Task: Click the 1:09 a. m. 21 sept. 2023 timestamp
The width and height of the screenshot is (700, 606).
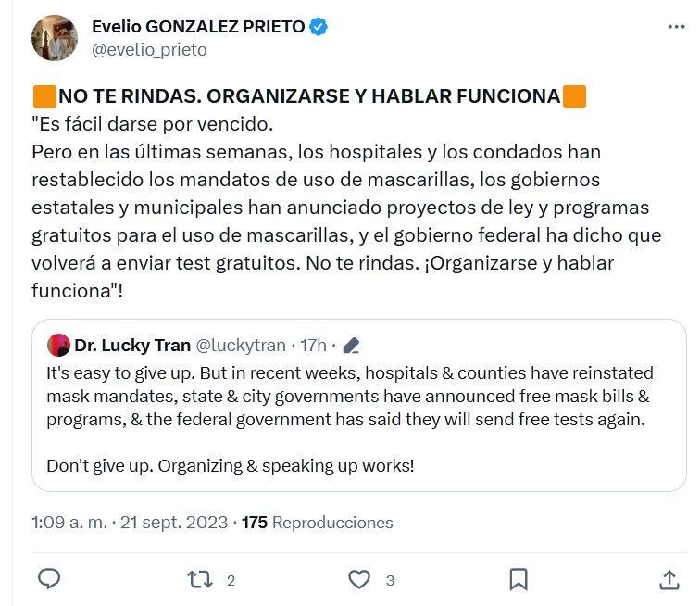Action: click(x=129, y=523)
